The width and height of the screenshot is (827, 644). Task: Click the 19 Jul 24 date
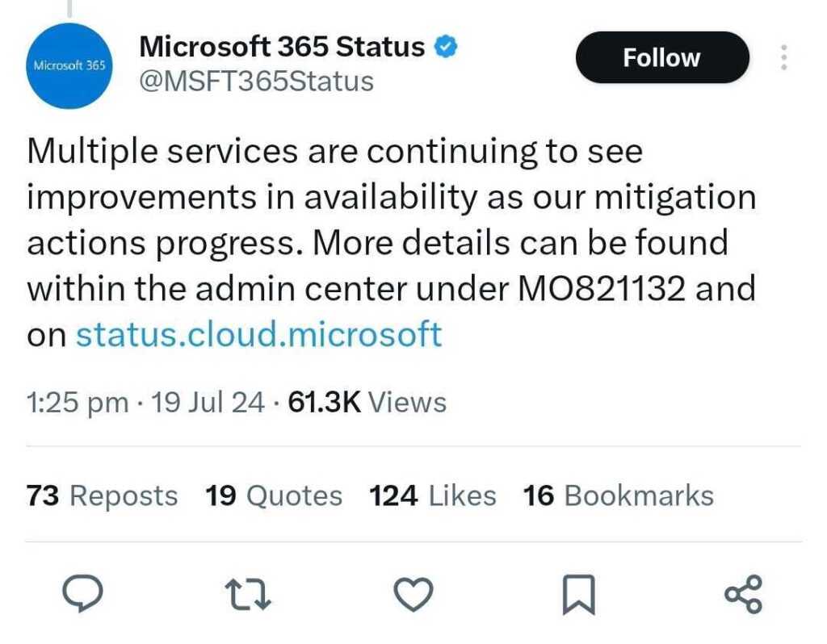(208, 402)
